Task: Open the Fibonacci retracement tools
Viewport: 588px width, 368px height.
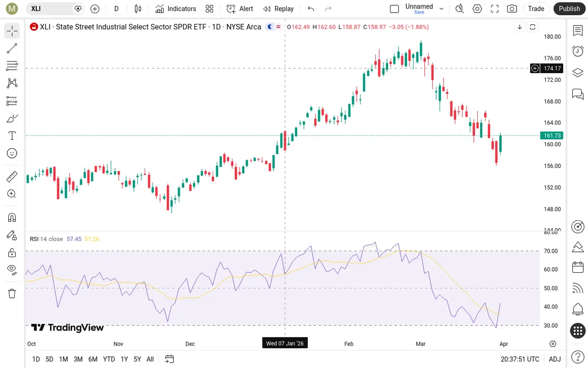Action: tap(12, 66)
